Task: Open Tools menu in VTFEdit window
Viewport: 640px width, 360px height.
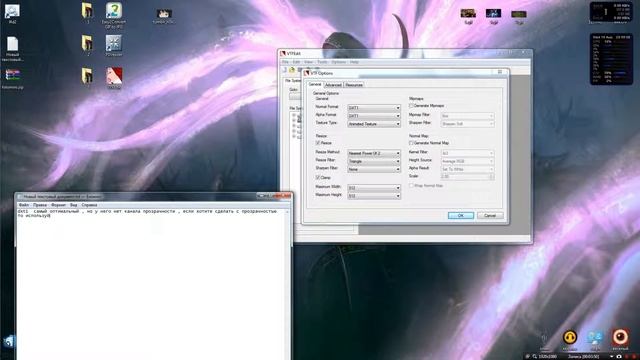Action: pyautogui.click(x=322, y=62)
